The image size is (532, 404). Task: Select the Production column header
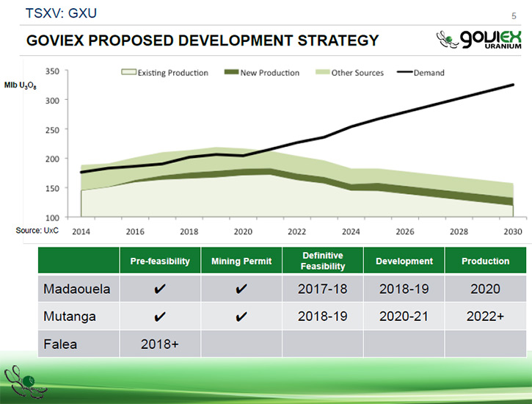pyautogui.click(x=486, y=261)
